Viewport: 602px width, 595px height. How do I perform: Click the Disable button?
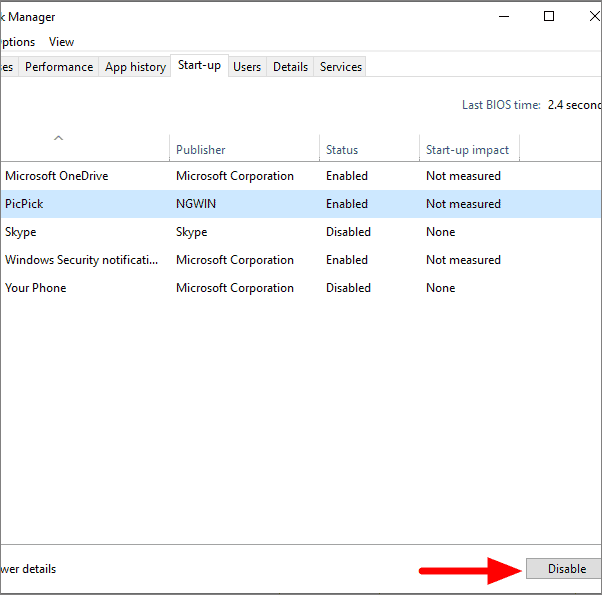point(564,569)
